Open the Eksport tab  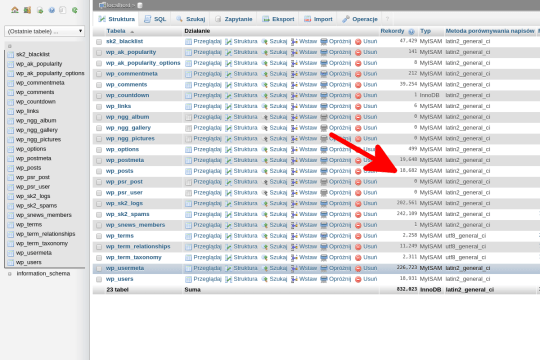(278, 19)
